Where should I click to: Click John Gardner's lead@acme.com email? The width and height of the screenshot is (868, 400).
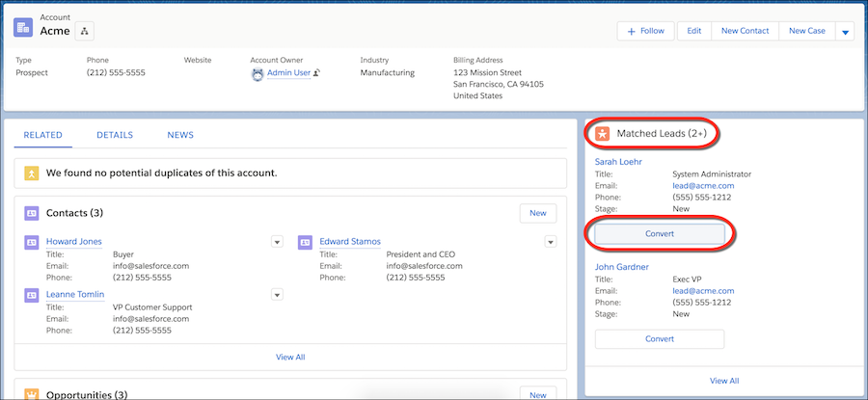[703, 290]
